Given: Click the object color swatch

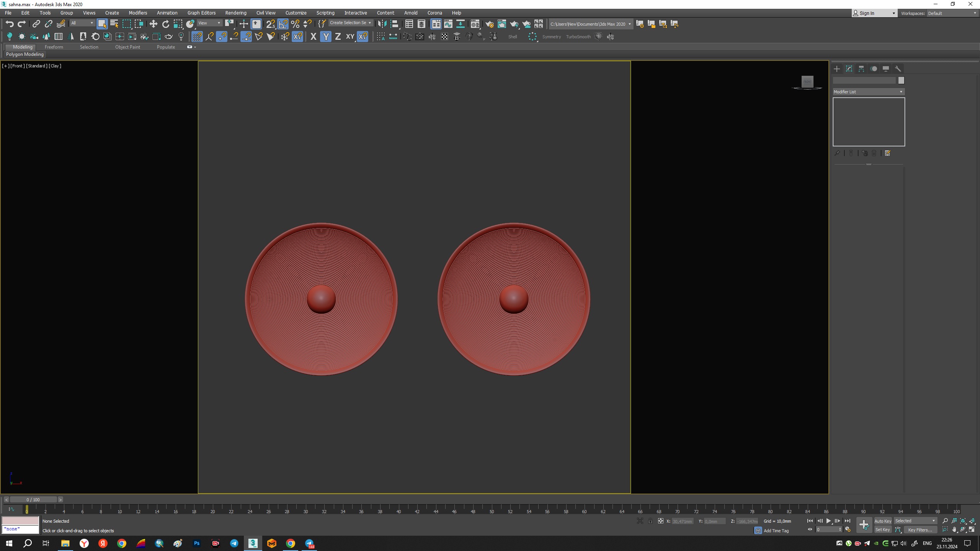Looking at the screenshot, I should (x=901, y=80).
